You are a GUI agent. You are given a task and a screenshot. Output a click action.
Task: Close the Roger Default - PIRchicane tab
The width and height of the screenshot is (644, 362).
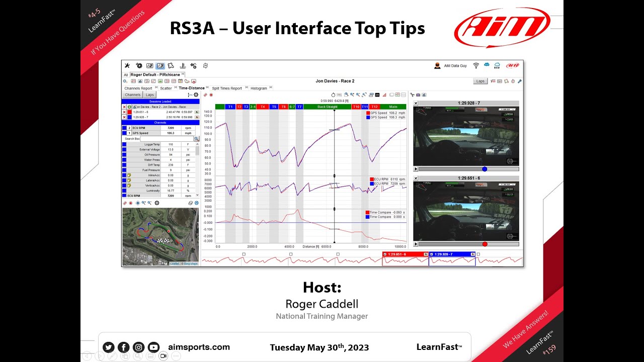coord(183,74)
